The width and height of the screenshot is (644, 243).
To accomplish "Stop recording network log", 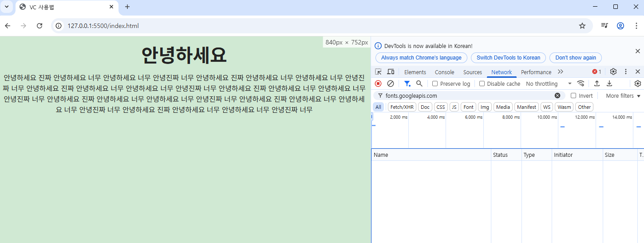I will point(378,84).
